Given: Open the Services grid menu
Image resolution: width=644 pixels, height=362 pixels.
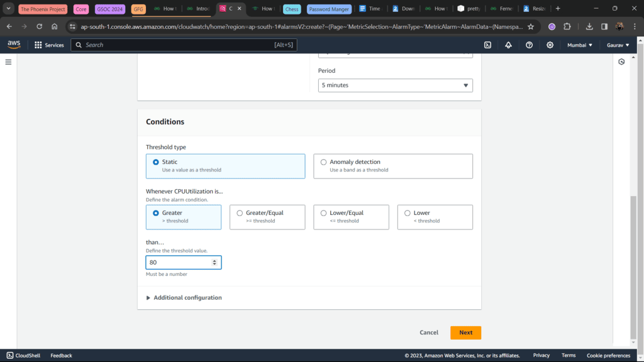Looking at the screenshot, I should click(x=49, y=45).
